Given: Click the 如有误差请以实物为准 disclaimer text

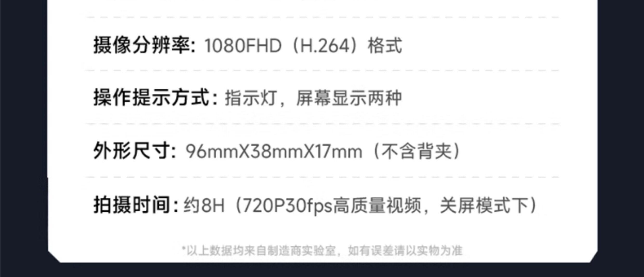Looking at the screenshot, I should tap(405, 251).
